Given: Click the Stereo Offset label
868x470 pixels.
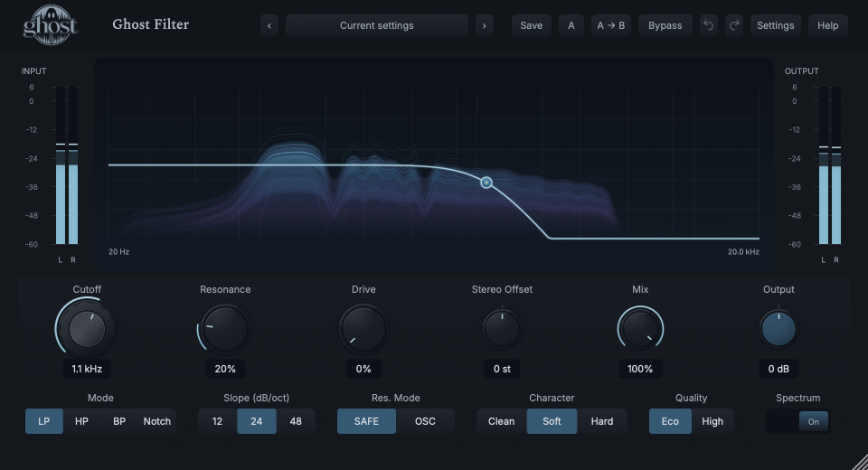Looking at the screenshot, I should pos(502,289).
